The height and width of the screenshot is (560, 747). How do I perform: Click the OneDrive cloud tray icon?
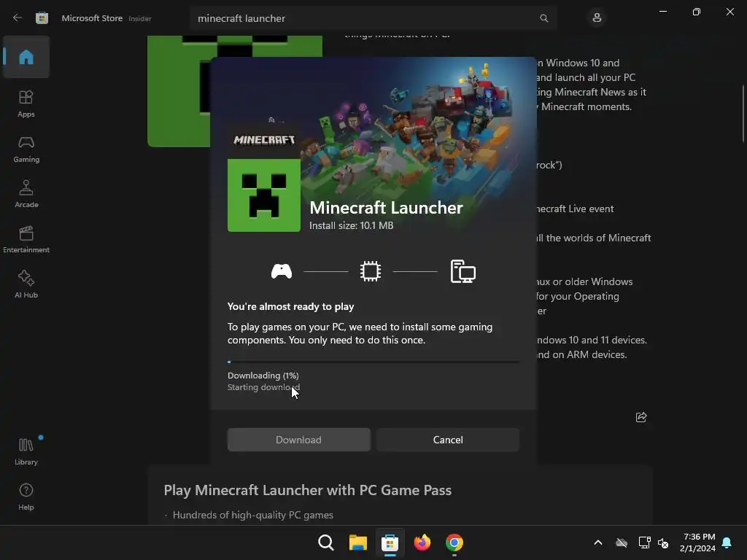pyautogui.click(x=622, y=542)
